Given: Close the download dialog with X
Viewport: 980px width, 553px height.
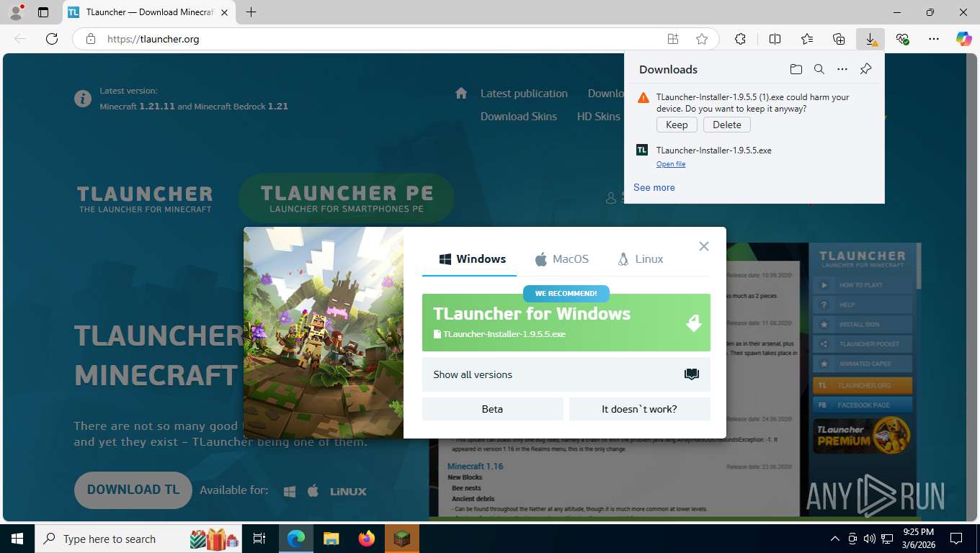Looking at the screenshot, I should pyautogui.click(x=704, y=246).
